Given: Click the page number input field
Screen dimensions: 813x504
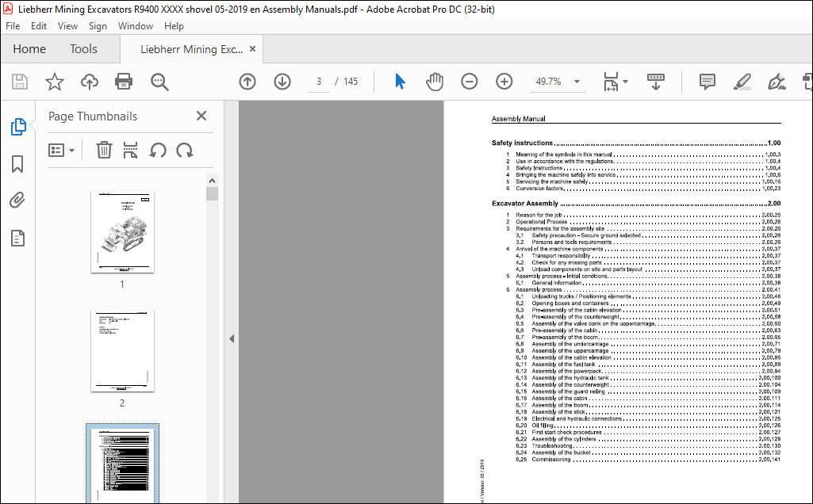Looking at the screenshot, I should click(x=318, y=82).
